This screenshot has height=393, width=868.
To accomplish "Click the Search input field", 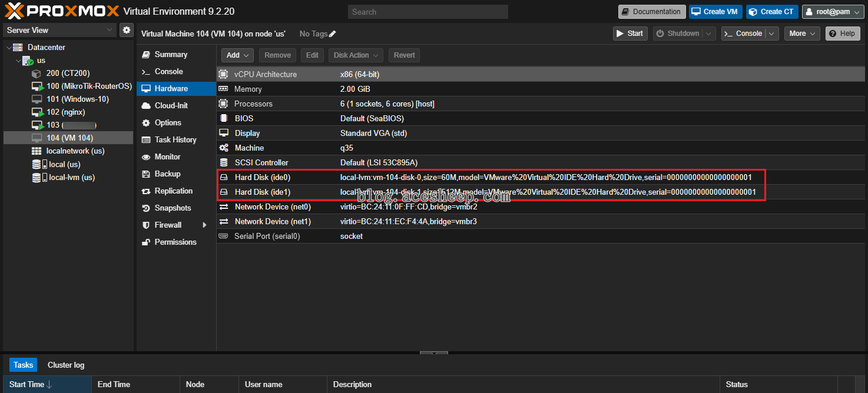I will tap(428, 12).
